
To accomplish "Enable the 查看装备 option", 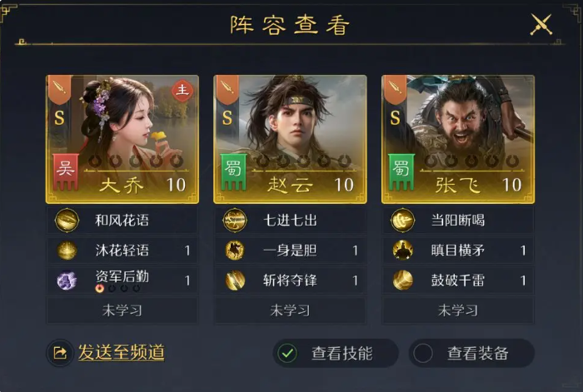I will [x=423, y=353].
